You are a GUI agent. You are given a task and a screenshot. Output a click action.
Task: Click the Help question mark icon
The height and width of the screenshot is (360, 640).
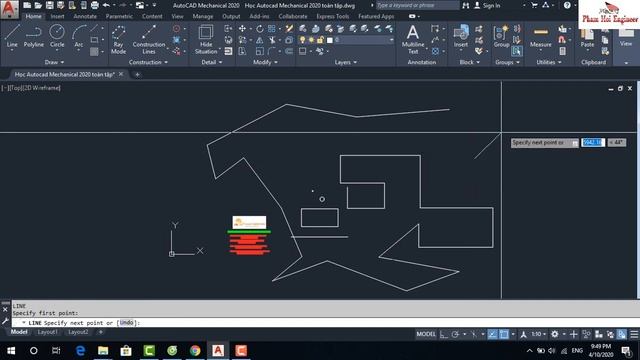(567, 5)
